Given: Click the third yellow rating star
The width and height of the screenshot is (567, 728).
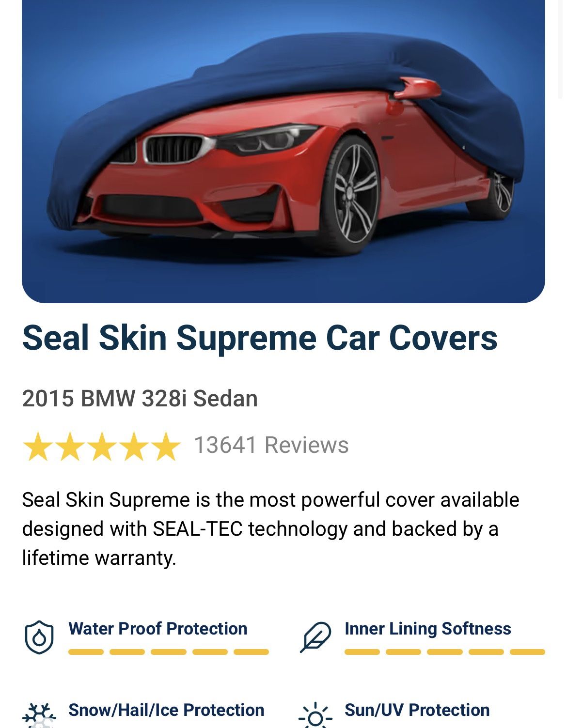Looking at the screenshot, I should click(x=102, y=446).
